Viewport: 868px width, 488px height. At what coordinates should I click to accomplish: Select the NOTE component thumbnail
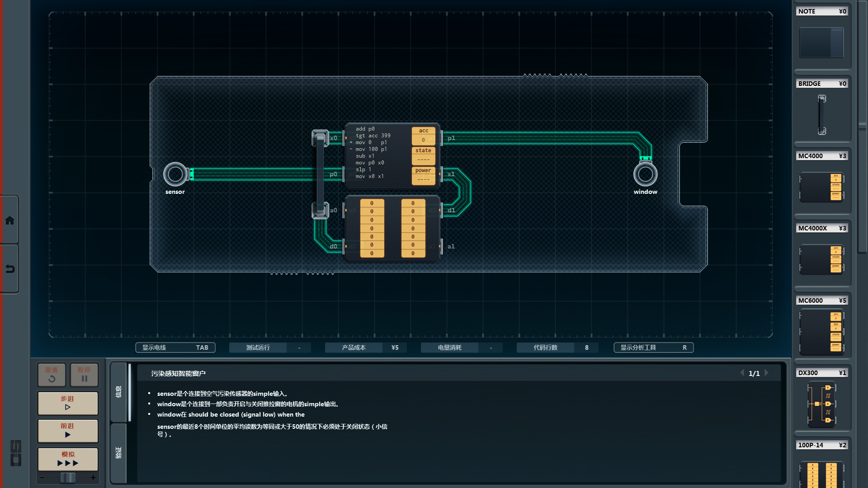click(x=821, y=42)
